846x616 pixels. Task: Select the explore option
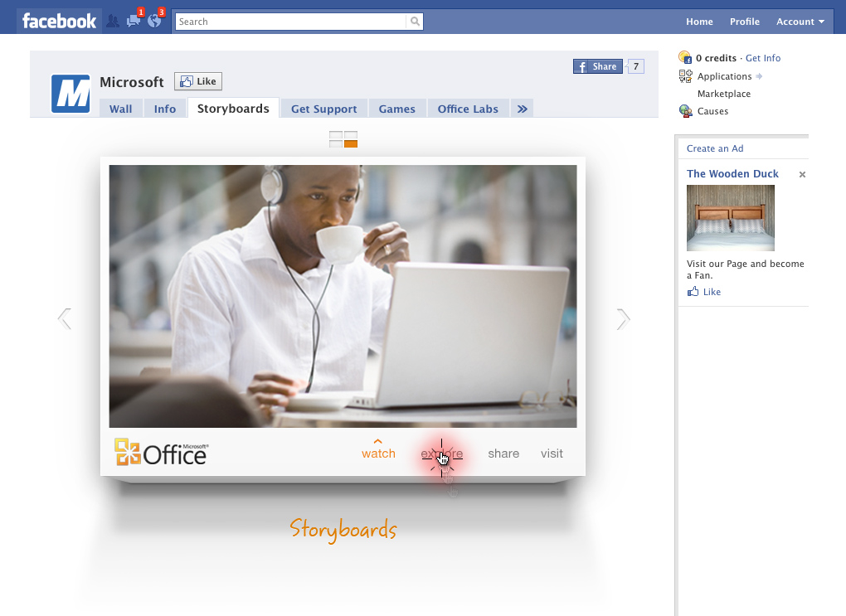pyautogui.click(x=442, y=454)
